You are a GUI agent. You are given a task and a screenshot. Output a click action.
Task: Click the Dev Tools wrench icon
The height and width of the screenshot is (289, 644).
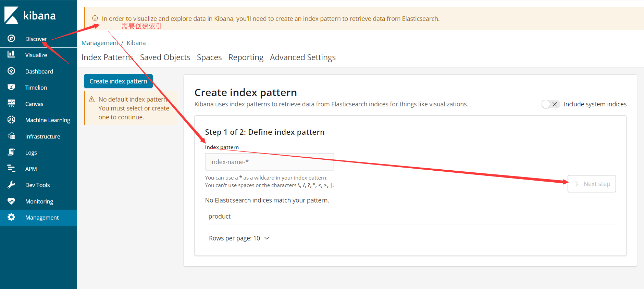click(11, 185)
